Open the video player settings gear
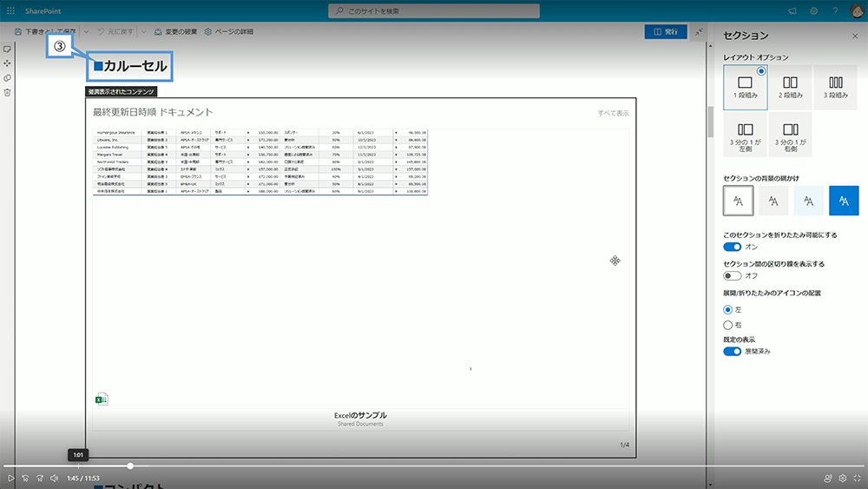868x489 pixels. coord(843,478)
